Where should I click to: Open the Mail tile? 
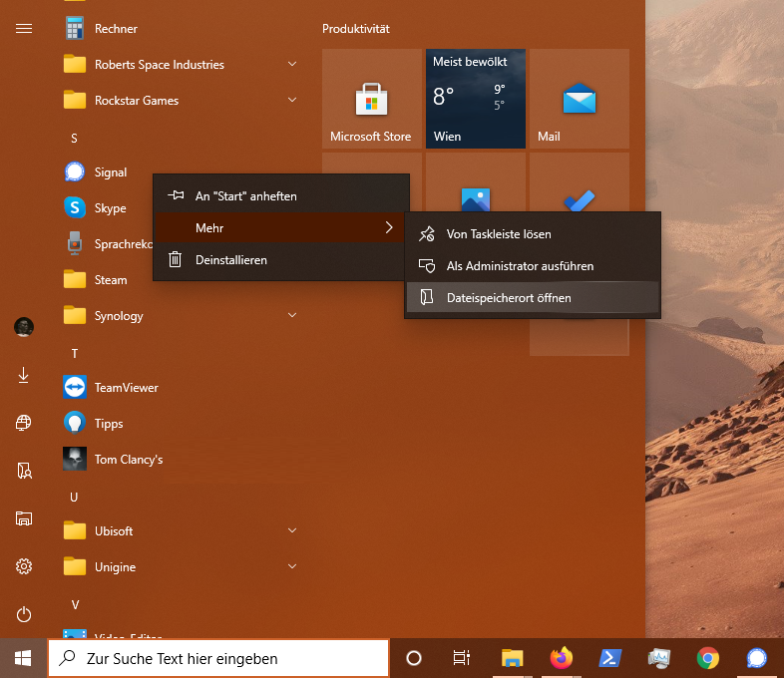[579, 99]
